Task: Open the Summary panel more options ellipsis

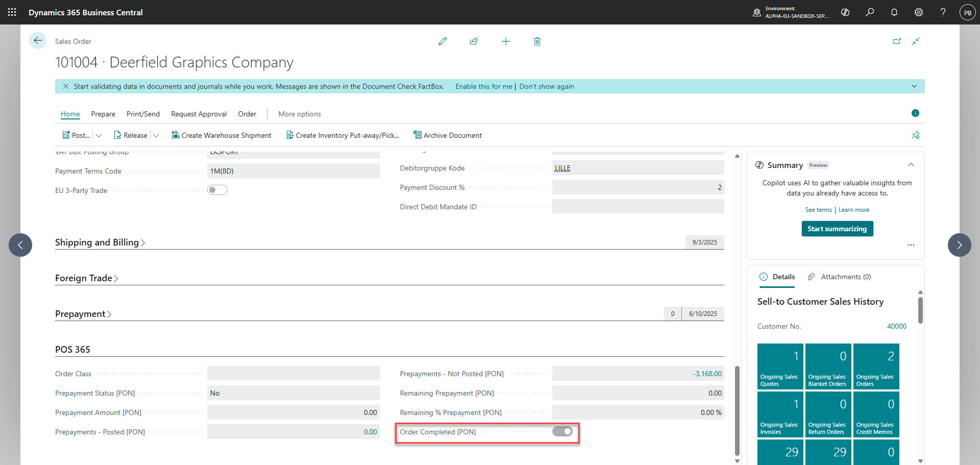Action: pyautogui.click(x=911, y=245)
